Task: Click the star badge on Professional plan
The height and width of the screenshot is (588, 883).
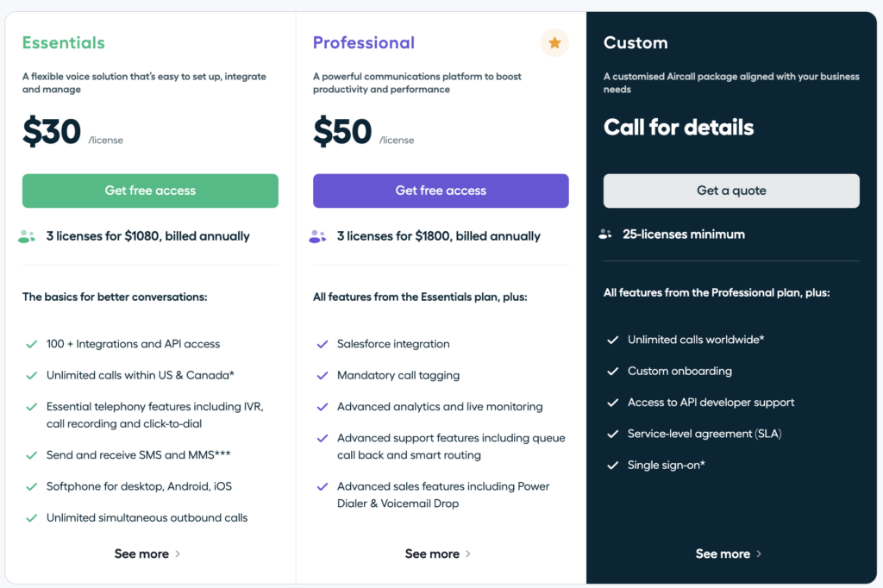Action: pyautogui.click(x=554, y=42)
